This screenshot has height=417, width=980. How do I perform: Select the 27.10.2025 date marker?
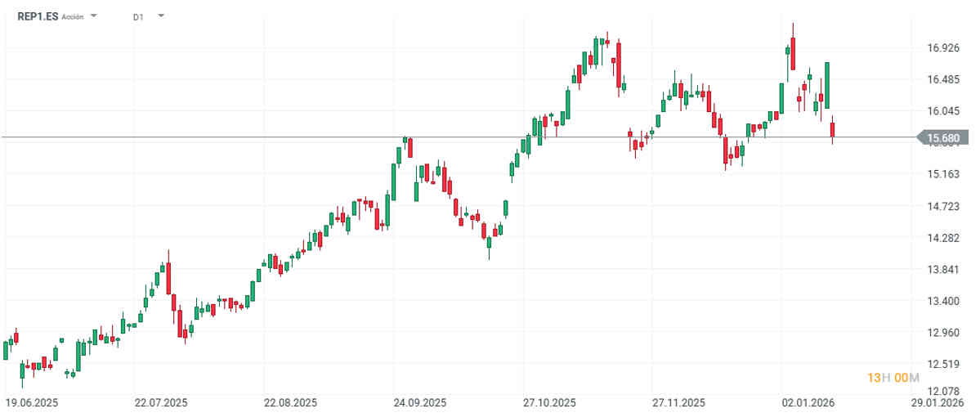pyautogui.click(x=549, y=403)
